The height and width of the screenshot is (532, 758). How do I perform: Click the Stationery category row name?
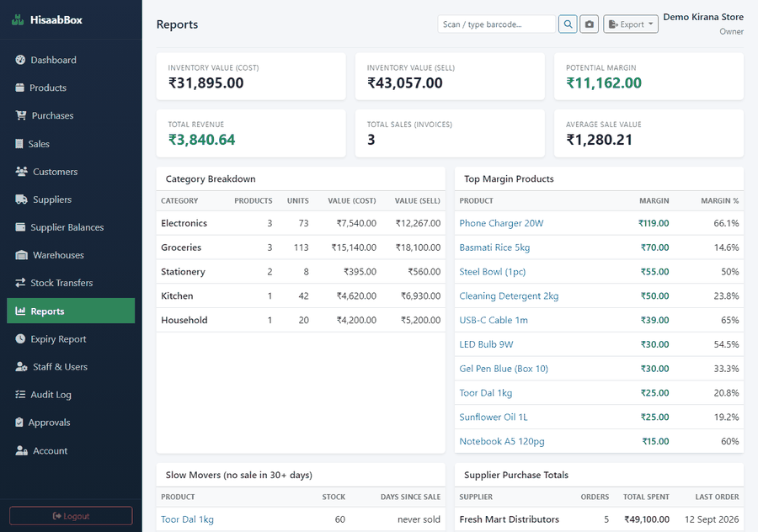pos(183,272)
